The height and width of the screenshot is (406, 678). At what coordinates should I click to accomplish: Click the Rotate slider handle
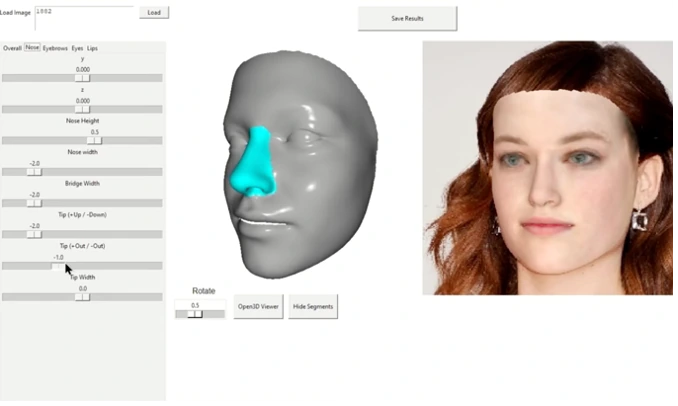(x=195, y=314)
